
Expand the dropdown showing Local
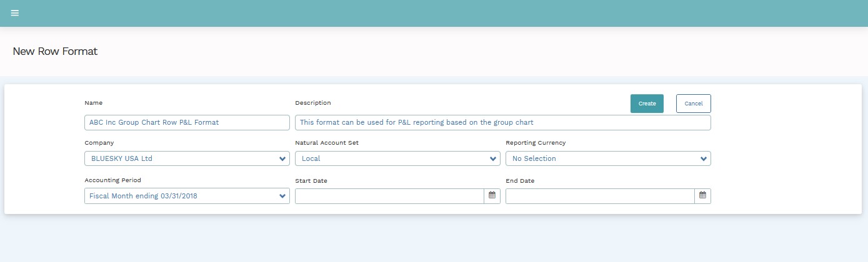pyautogui.click(x=391, y=158)
